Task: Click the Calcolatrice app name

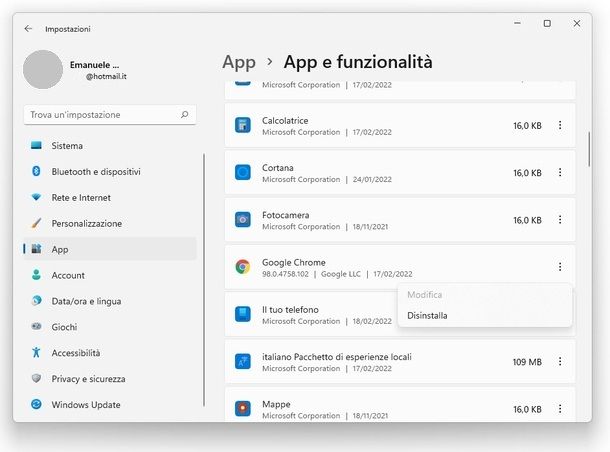Action: pyautogui.click(x=285, y=121)
